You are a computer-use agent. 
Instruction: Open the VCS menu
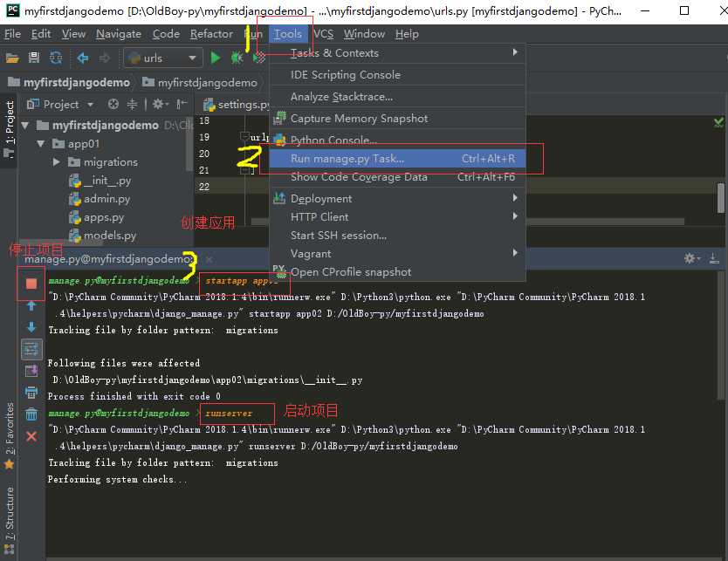point(323,34)
